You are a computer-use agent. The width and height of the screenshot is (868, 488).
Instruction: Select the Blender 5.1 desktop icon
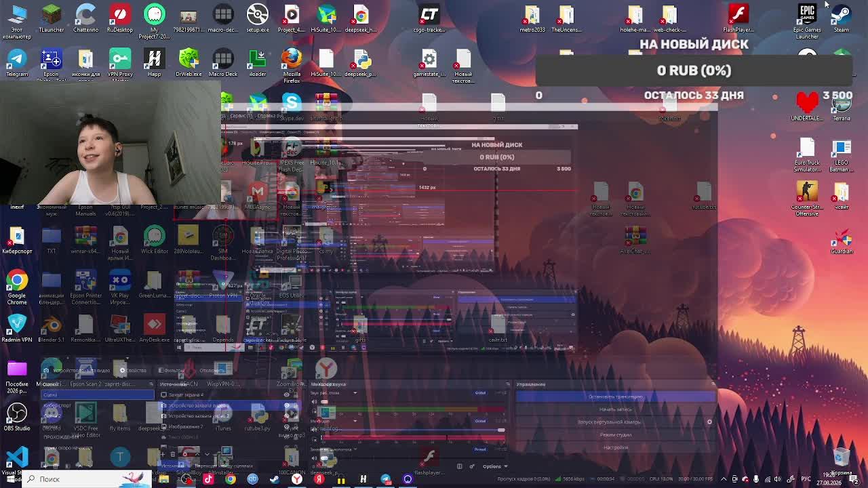coord(52,328)
